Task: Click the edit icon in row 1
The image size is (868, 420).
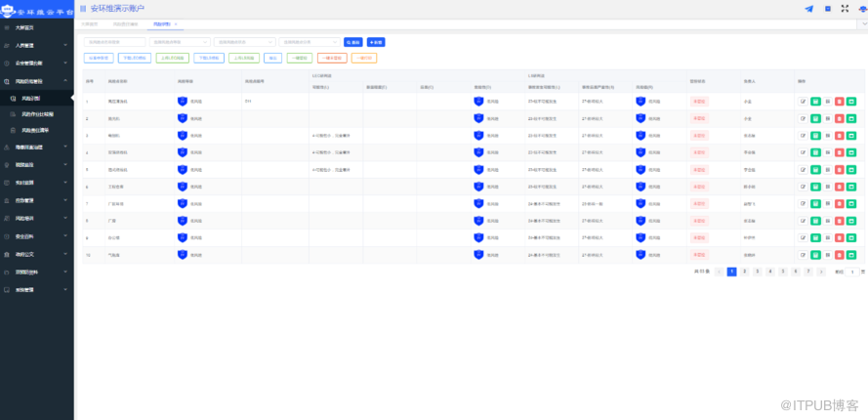Action: [x=803, y=101]
